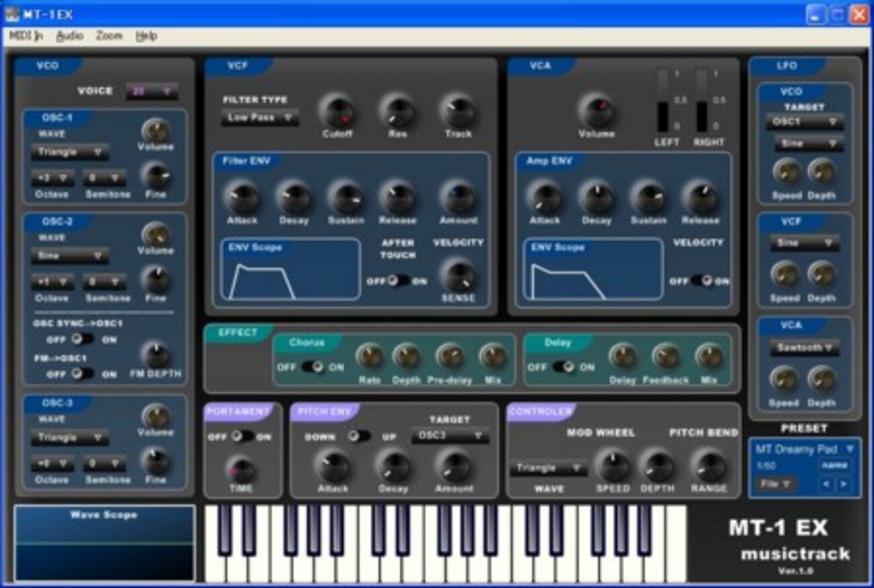Click the Delay Feedback knob

[x=666, y=356]
